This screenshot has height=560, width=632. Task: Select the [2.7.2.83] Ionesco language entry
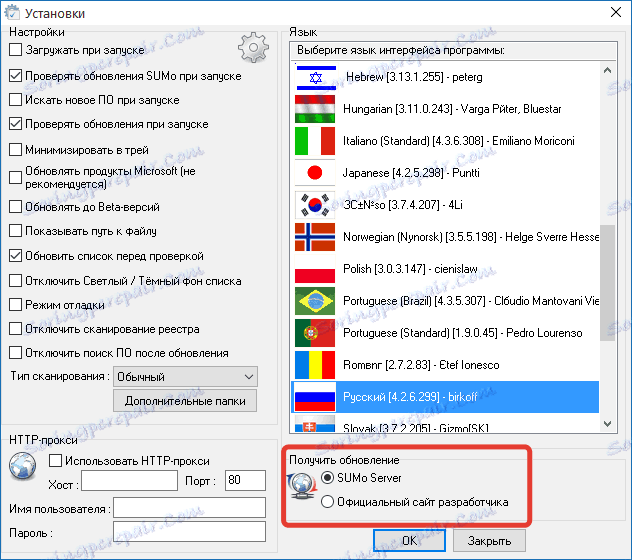pyautogui.click(x=445, y=365)
